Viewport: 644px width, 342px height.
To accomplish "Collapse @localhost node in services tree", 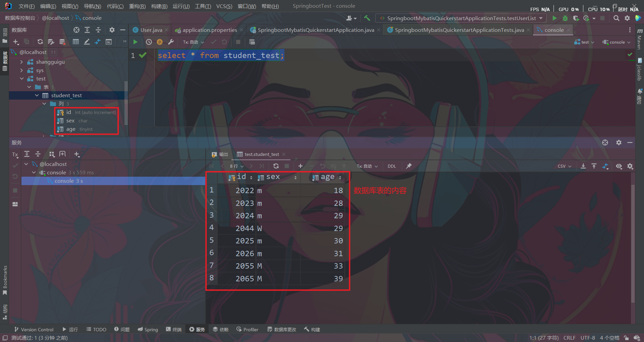I will tap(26, 164).
